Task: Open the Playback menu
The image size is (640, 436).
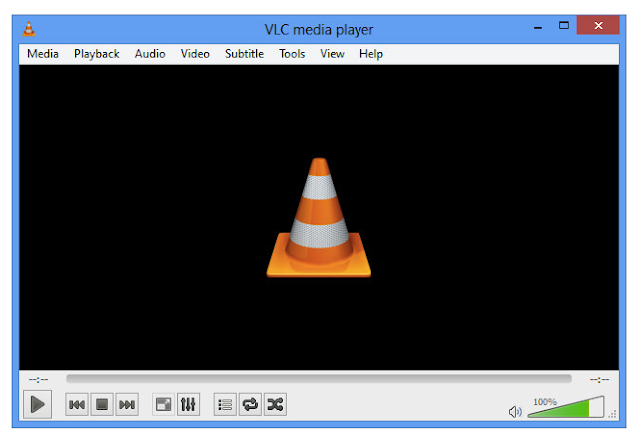Action: click(97, 54)
